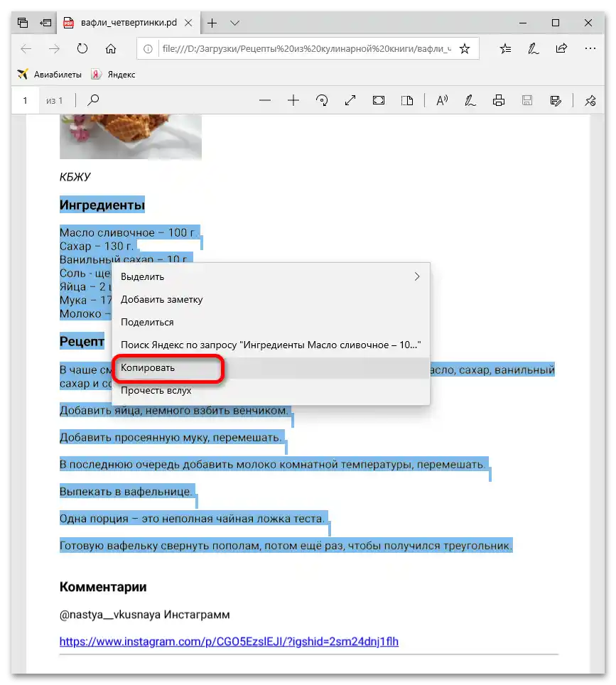Viewport: 616px width, 685px height.
Task: Save the PDF document
Action: click(527, 100)
